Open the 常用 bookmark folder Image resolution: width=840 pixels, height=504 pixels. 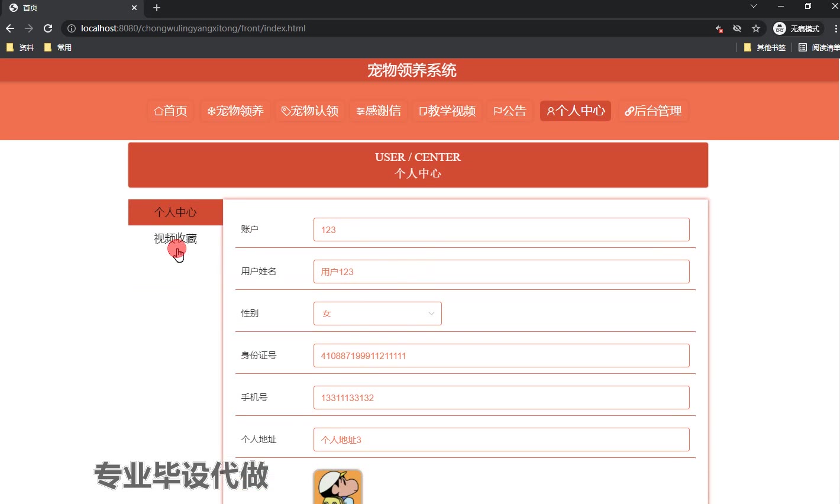point(58,47)
